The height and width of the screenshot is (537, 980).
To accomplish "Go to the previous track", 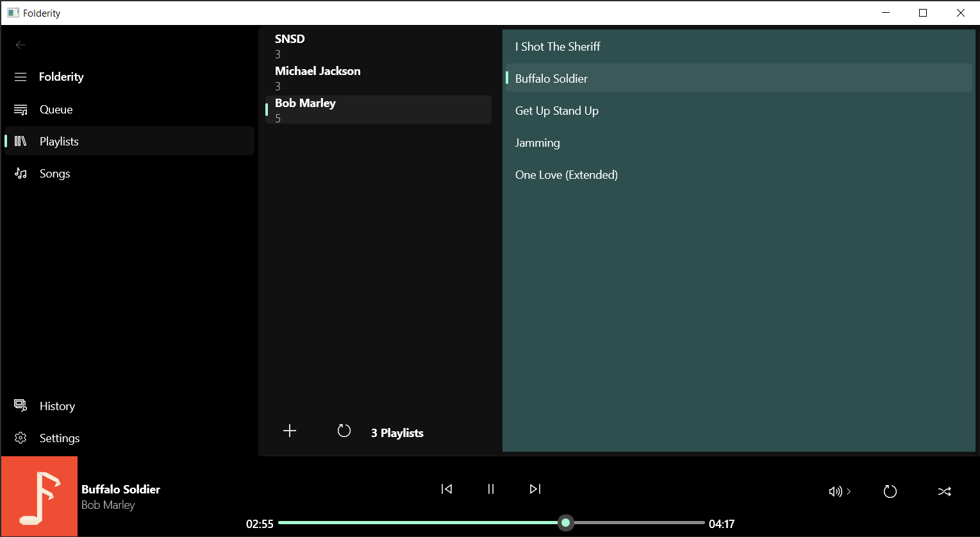I will point(446,488).
